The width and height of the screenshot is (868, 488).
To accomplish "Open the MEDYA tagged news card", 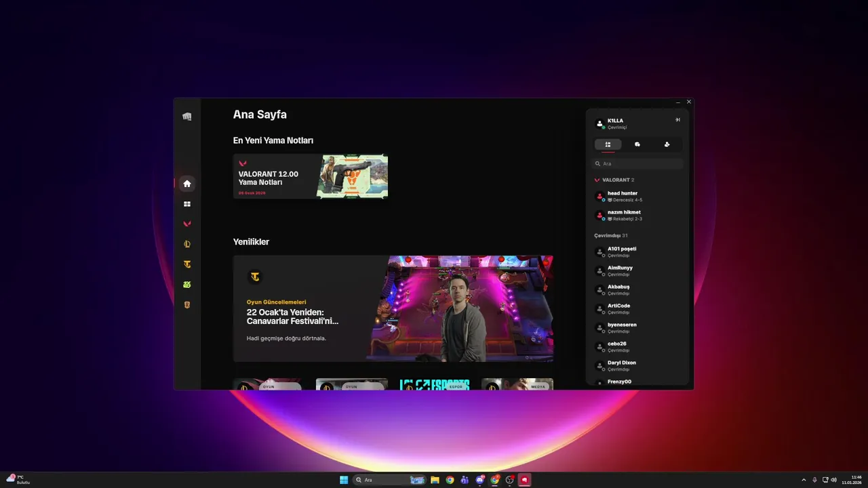I will 517,384.
